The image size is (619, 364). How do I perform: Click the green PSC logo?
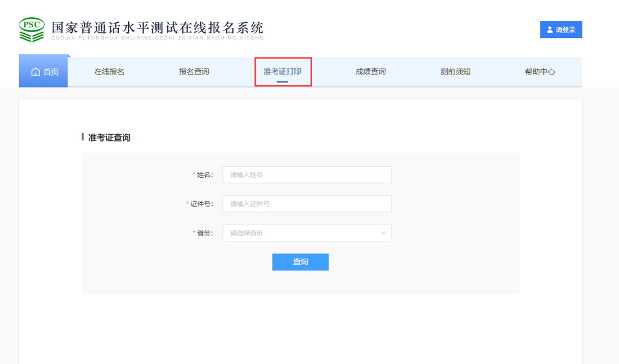pos(32,29)
